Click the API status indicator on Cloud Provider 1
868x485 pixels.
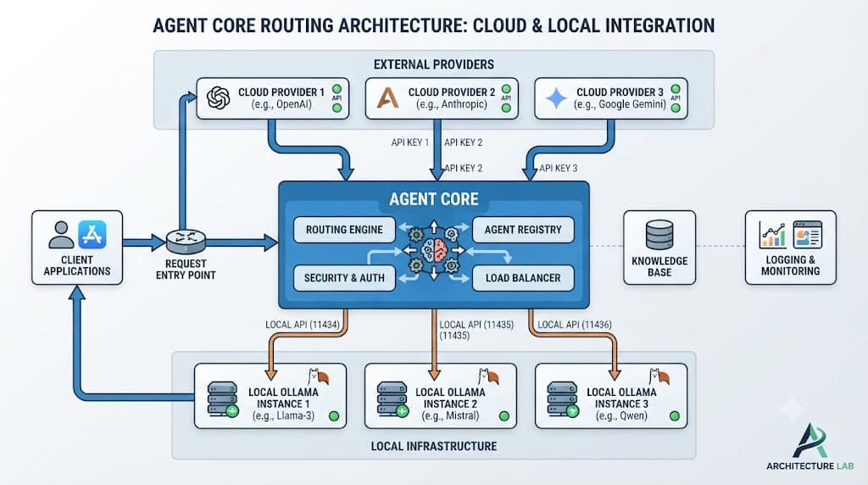[x=337, y=98]
